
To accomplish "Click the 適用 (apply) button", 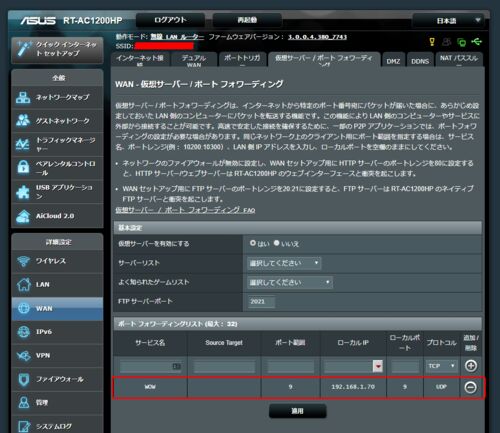I will point(297,411).
